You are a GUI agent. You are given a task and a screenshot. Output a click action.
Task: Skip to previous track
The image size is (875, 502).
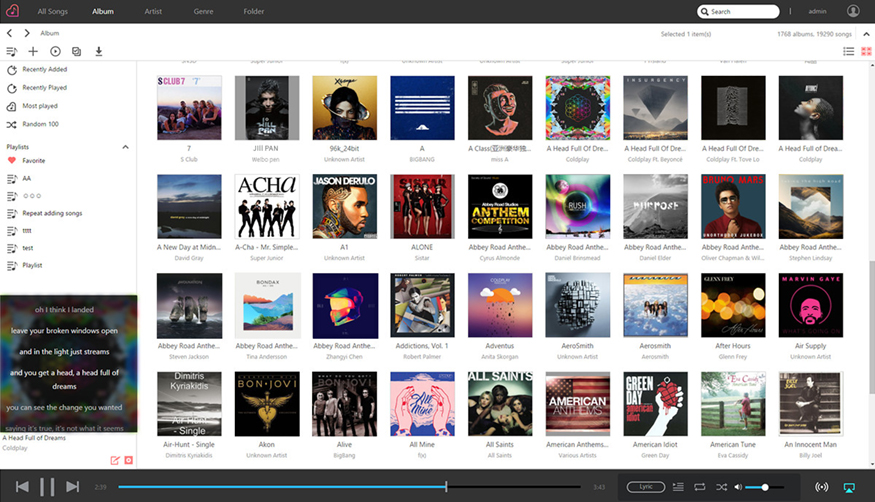pyautogui.click(x=22, y=487)
